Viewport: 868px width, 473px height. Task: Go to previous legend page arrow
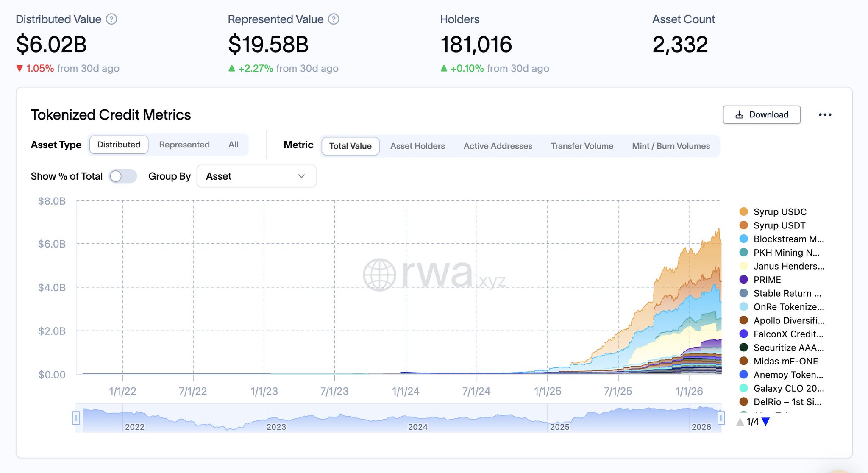pyautogui.click(x=740, y=422)
